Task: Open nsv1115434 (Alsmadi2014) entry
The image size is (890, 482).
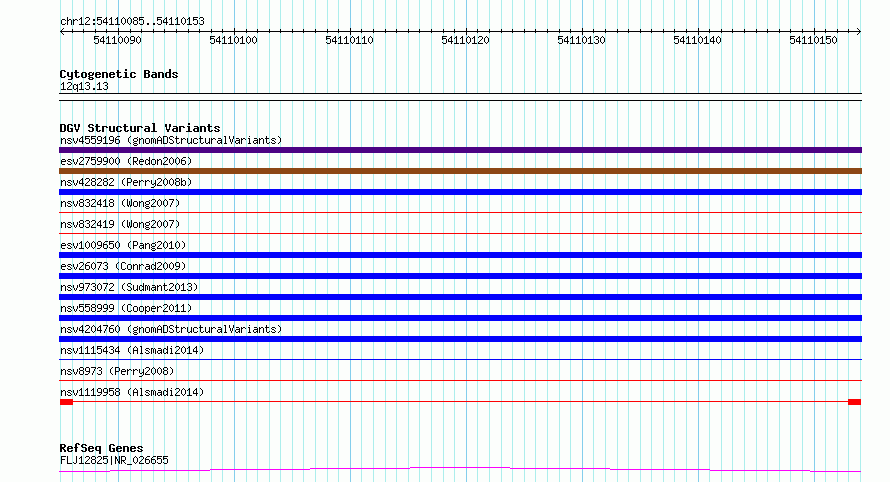Action: point(132,350)
